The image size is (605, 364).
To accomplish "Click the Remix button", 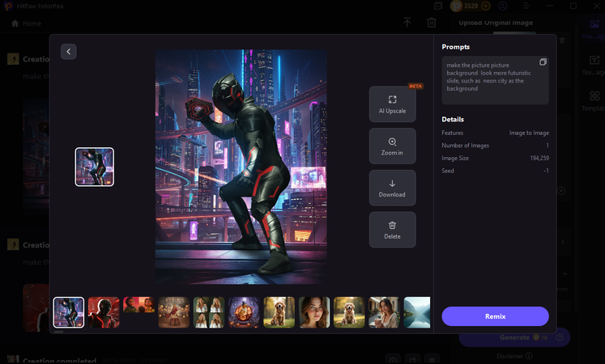I will 496,316.
